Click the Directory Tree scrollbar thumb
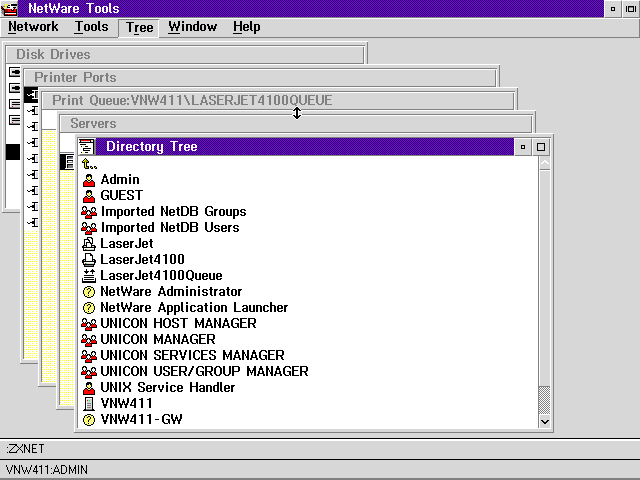This screenshot has width=640, height=480. tap(544, 400)
